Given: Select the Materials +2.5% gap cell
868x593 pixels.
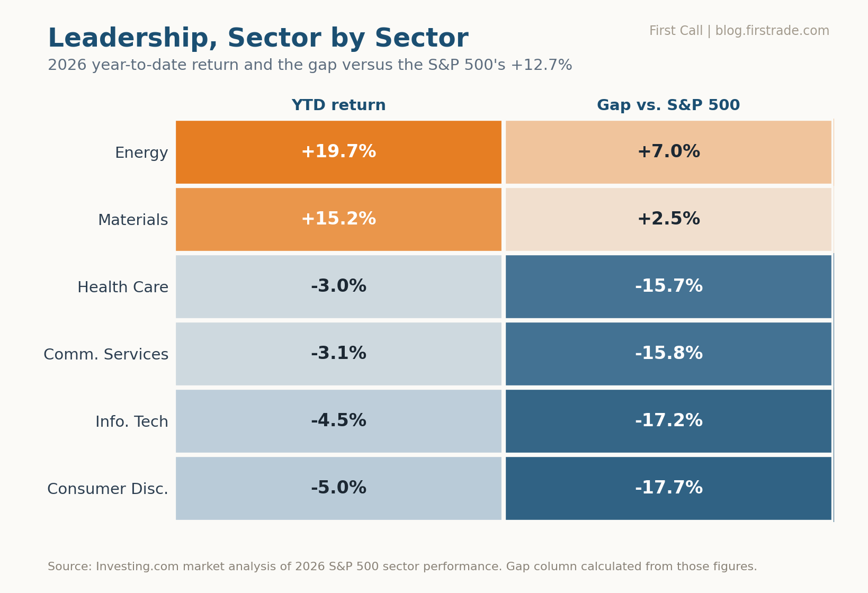Looking at the screenshot, I should 668,219.
